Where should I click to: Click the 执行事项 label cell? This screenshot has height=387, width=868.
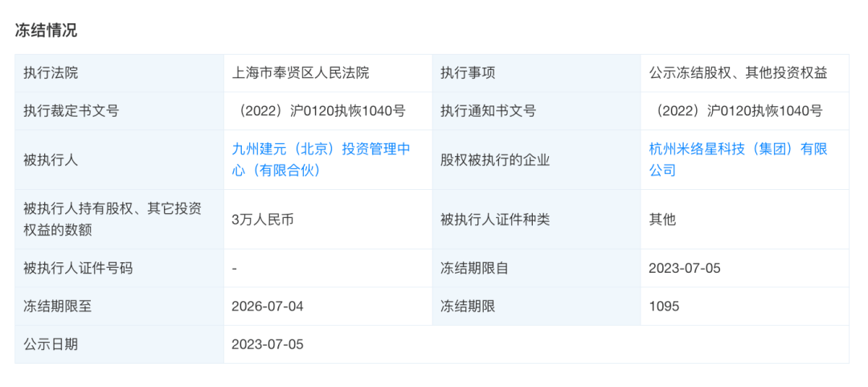pos(536,73)
